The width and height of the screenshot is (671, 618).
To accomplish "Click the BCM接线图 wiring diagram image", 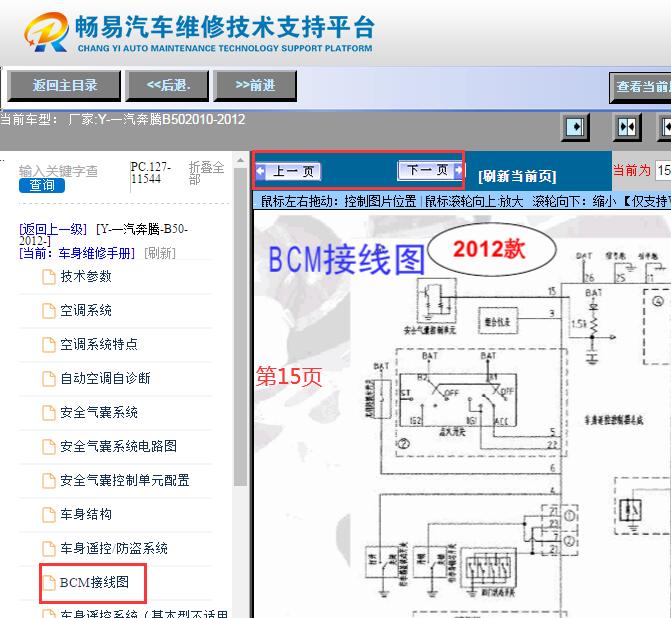I will pos(462,414).
